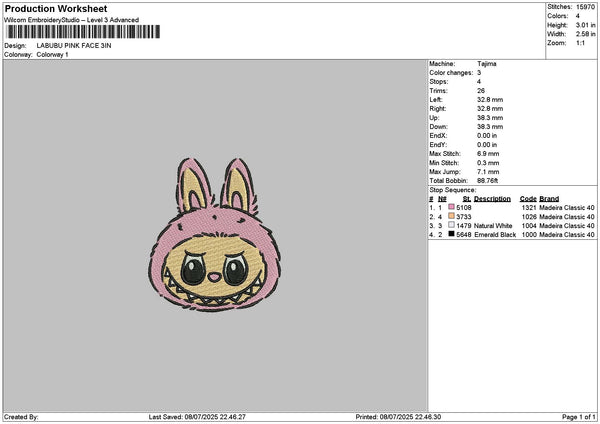Click the Brand column header
The image size is (600, 424).
(549, 199)
